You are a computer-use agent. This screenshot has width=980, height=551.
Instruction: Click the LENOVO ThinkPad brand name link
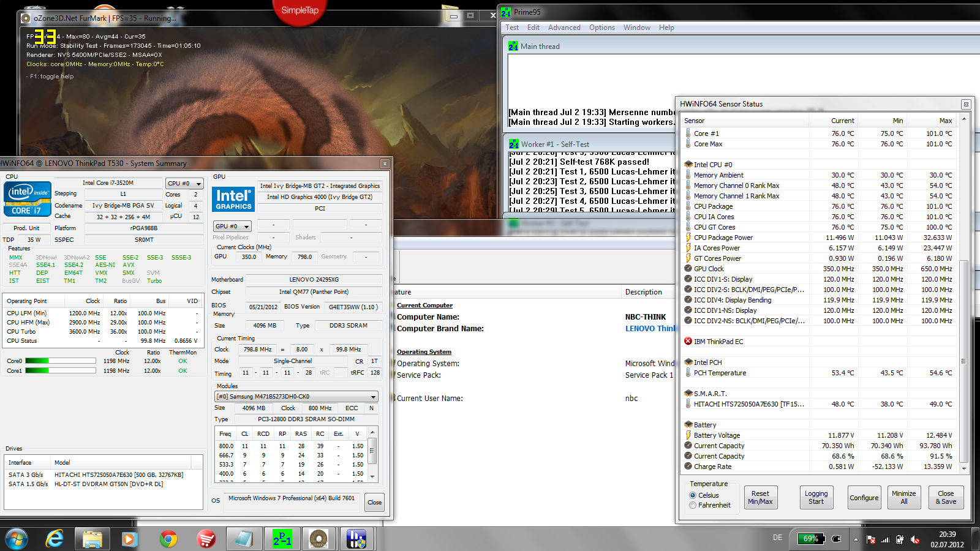(x=650, y=328)
